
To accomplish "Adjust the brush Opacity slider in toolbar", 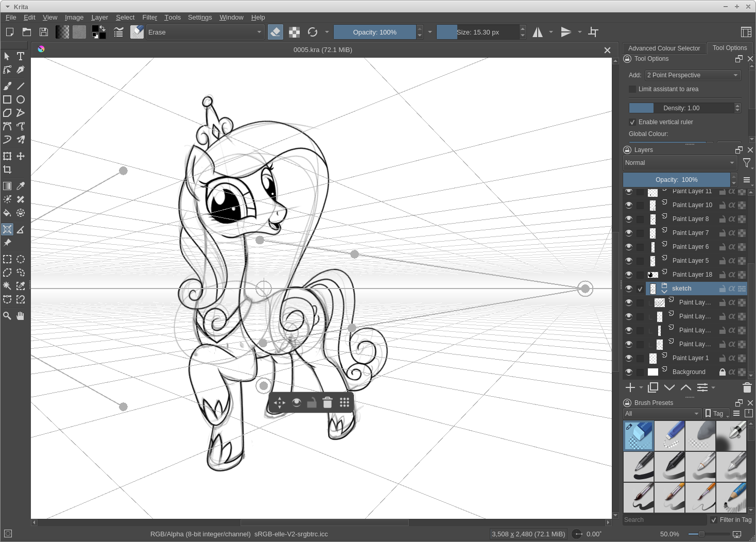I will pos(375,32).
